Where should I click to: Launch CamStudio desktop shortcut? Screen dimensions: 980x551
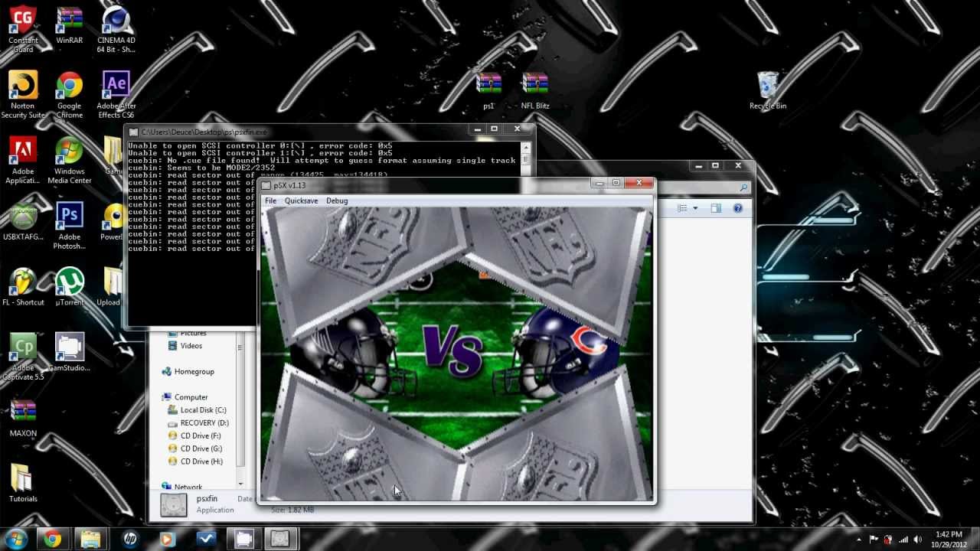tap(70, 352)
